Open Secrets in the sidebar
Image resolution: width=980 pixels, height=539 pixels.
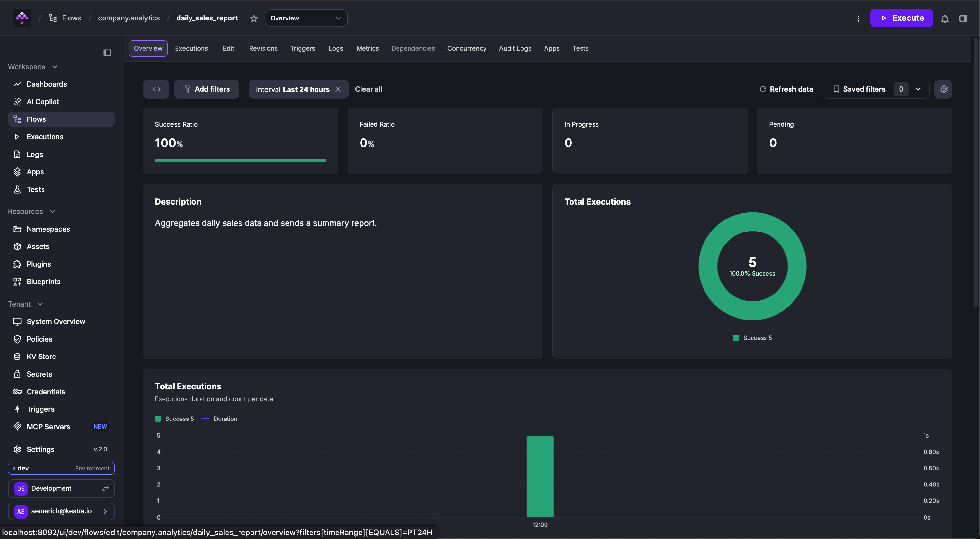pos(61,374)
